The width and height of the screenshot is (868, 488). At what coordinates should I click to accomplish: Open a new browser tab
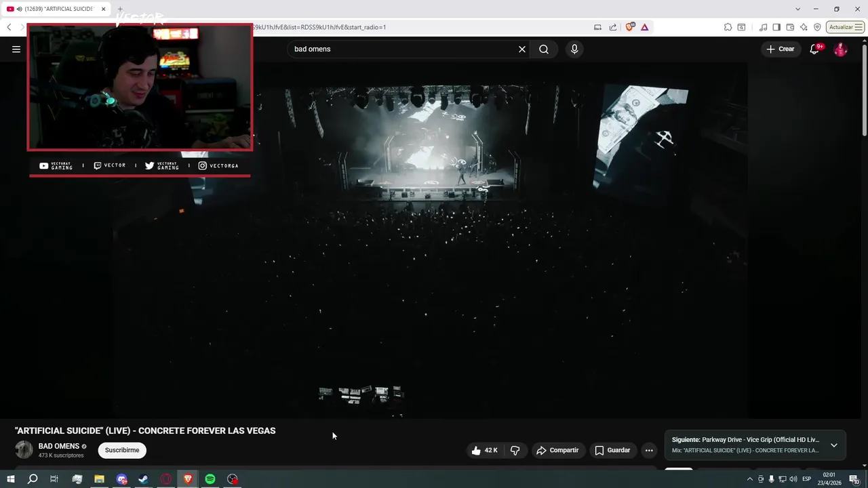coord(120,9)
